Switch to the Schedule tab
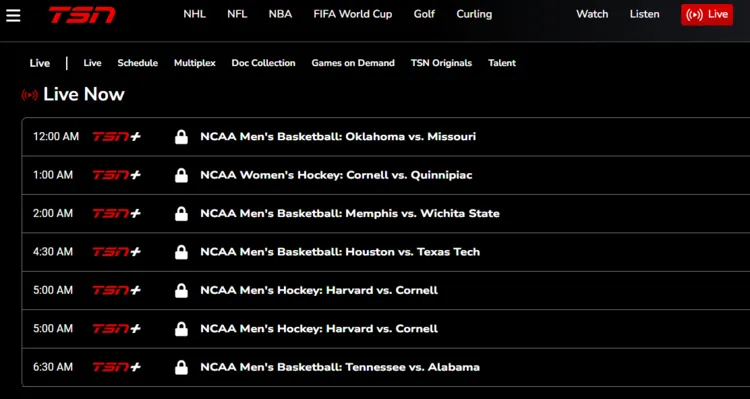Viewport: 750px width, 399px height. click(x=138, y=63)
